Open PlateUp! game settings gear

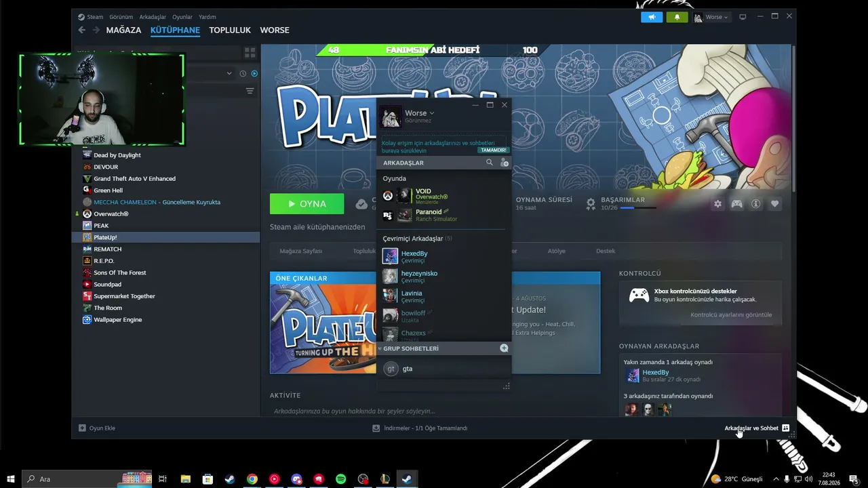pos(717,204)
